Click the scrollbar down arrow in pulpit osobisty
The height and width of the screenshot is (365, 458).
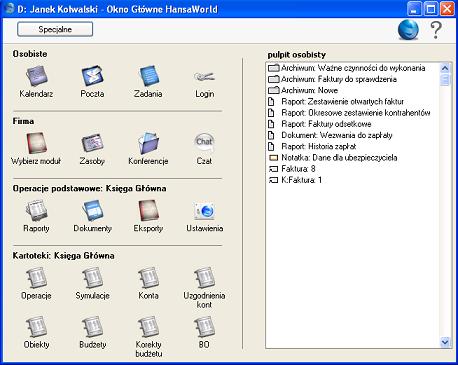pyautogui.click(x=445, y=342)
